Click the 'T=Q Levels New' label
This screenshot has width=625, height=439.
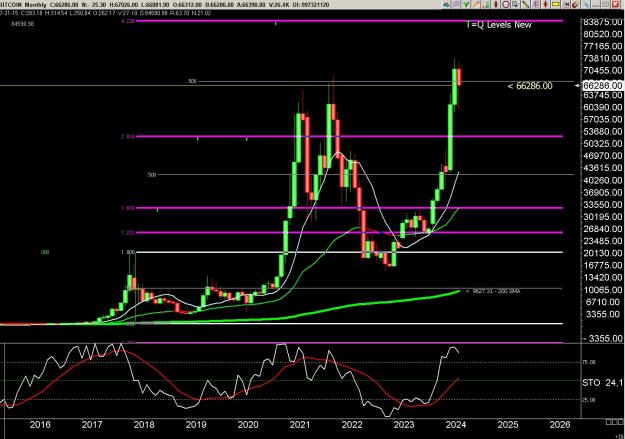pos(499,25)
